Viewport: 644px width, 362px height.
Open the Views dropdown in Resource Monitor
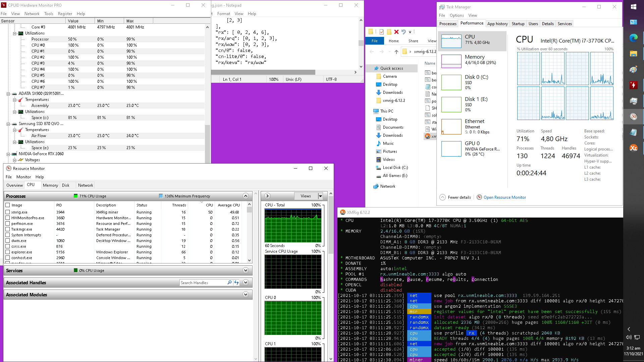320,196
